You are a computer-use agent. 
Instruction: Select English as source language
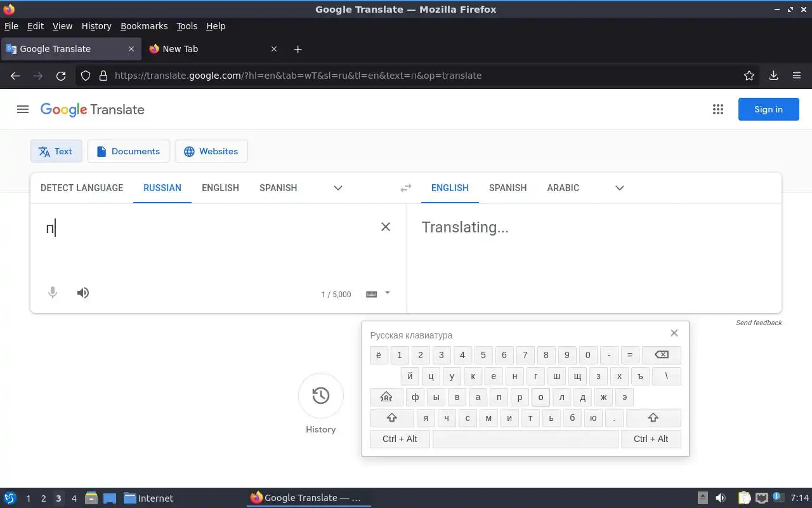[x=220, y=188]
